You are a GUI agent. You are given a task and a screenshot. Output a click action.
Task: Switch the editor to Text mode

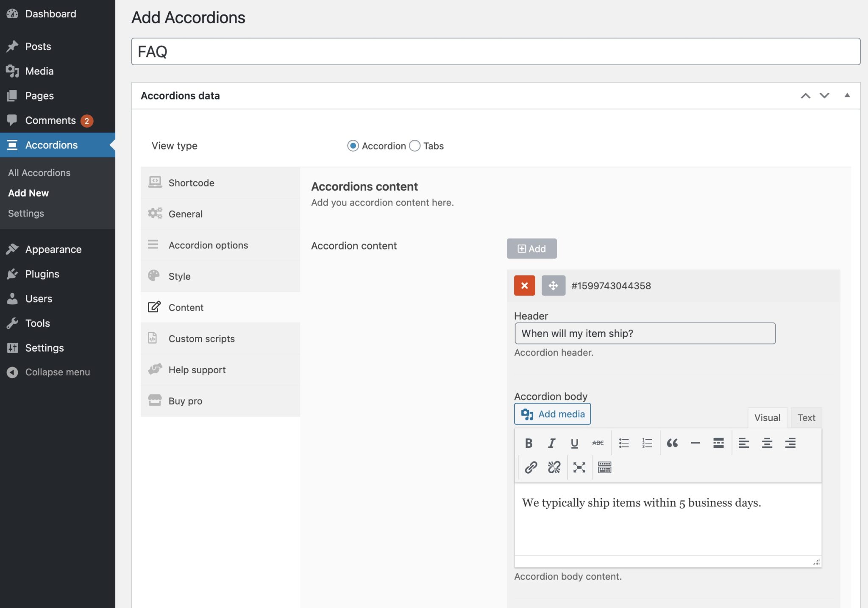click(x=806, y=417)
